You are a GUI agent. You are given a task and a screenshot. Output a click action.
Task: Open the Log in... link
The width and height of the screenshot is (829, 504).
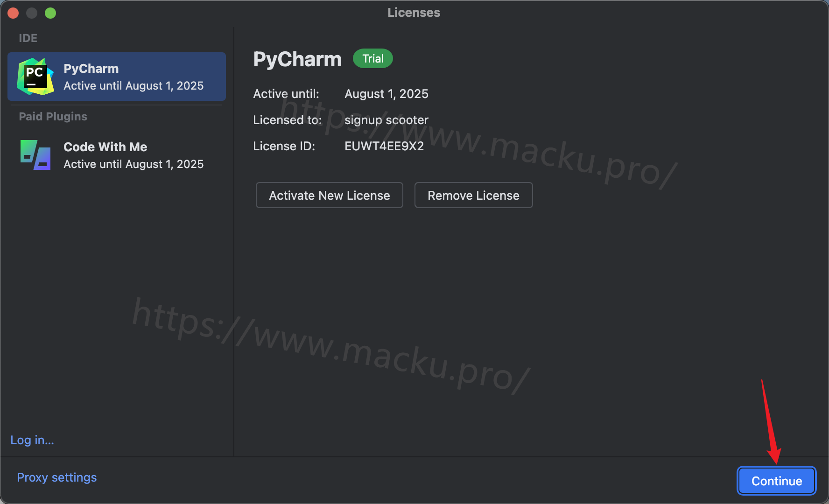(x=32, y=440)
